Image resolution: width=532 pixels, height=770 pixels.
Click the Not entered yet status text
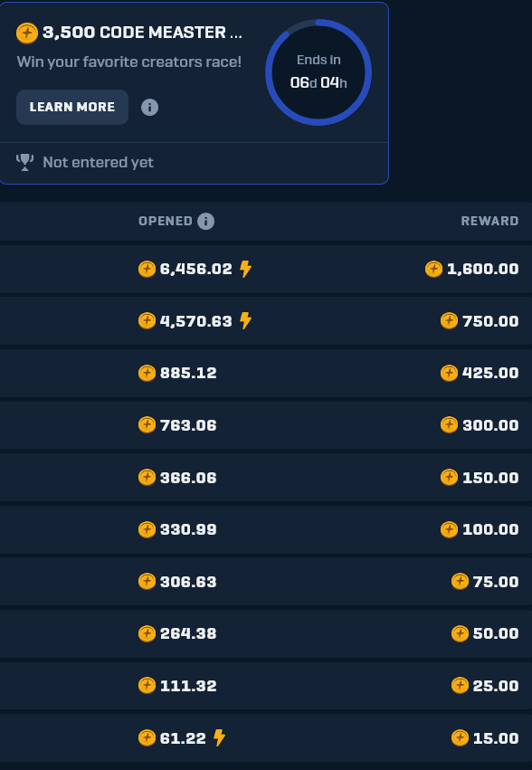pyautogui.click(x=99, y=163)
